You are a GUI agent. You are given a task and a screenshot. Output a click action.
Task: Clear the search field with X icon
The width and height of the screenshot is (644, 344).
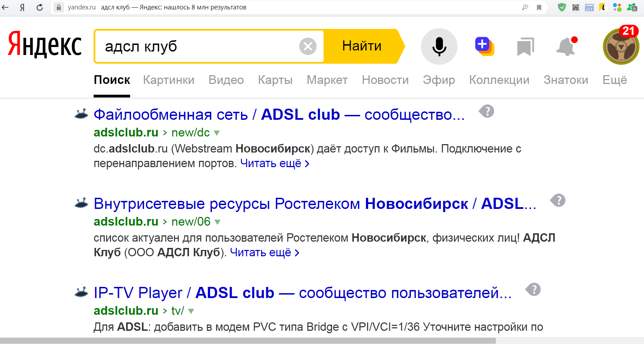click(308, 46)
